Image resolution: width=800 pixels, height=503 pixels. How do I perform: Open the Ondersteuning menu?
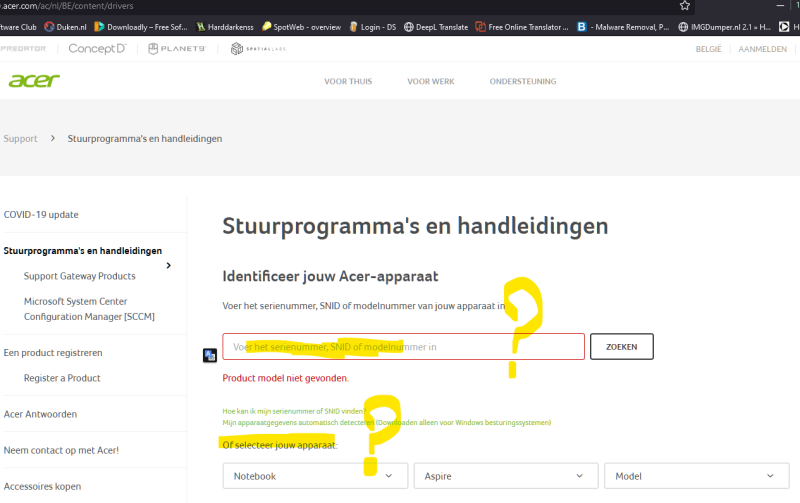[522, 81]
